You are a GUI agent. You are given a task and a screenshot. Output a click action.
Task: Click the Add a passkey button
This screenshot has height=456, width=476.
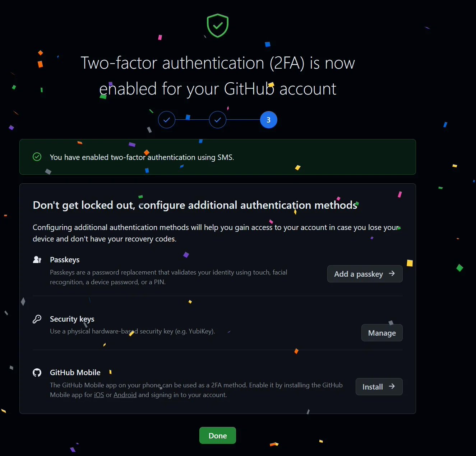pyautogui.click(x=365, y=274)
